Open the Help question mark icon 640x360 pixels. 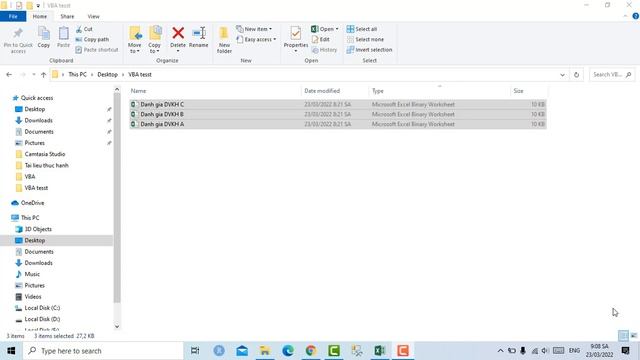[636, 16]
